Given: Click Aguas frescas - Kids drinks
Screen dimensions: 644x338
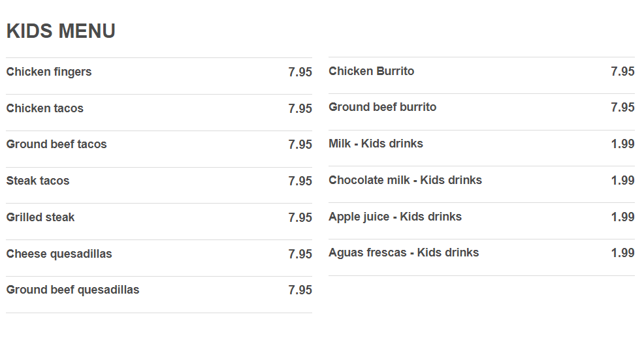Looking at the screenshot, I should [404, 253].
